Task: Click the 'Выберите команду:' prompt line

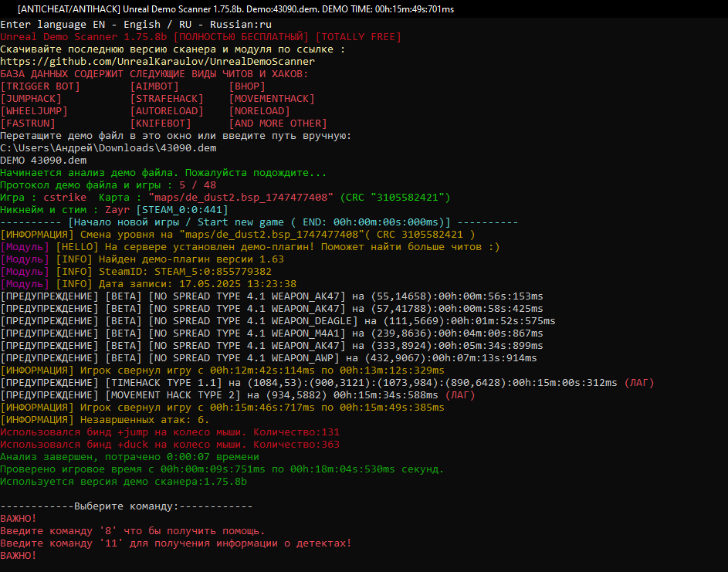Action: (x=127, y=506)
